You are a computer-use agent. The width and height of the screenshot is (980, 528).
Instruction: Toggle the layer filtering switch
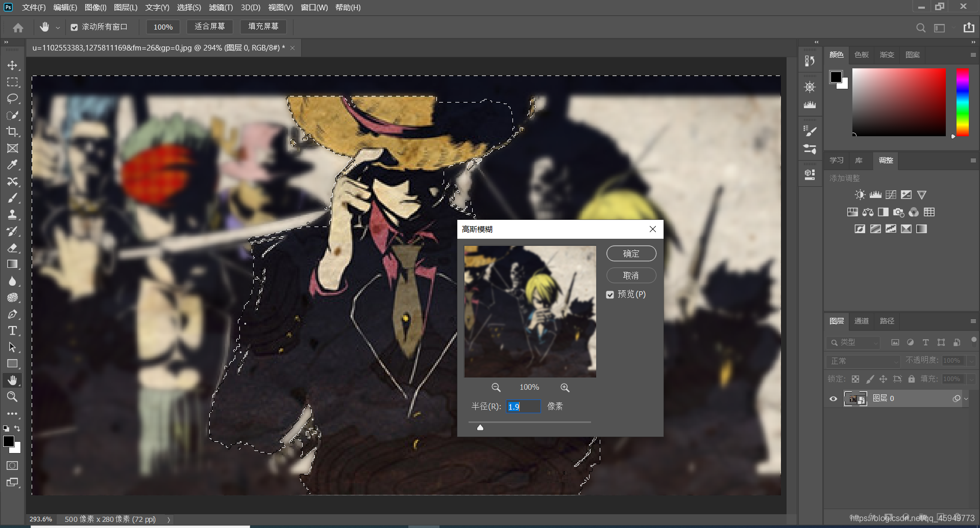point(974,340)
